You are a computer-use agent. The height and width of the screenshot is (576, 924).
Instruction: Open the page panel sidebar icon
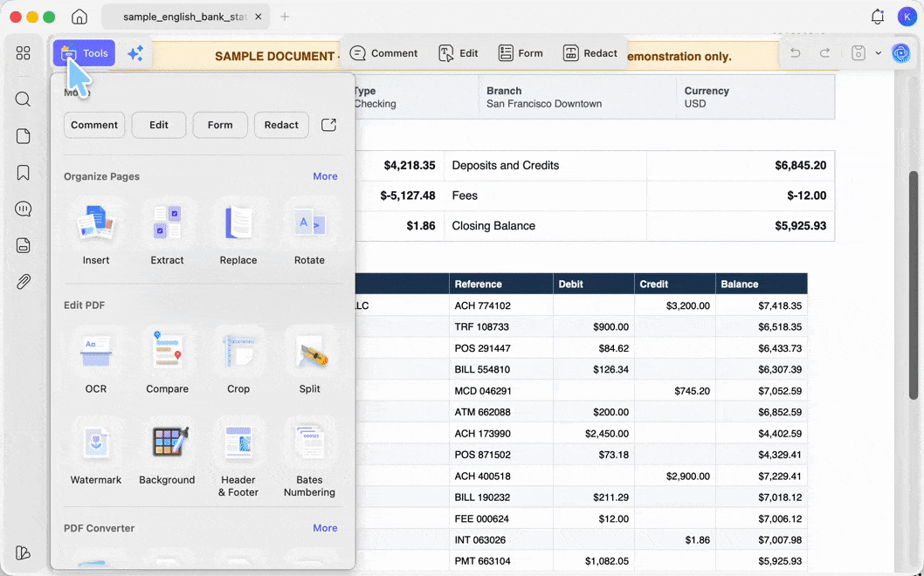(23, 136)
